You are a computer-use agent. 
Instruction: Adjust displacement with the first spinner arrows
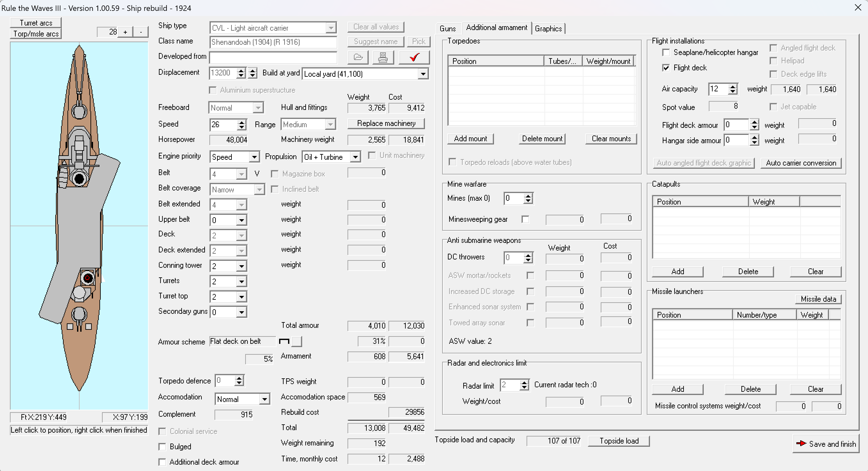tap(241, 73)
